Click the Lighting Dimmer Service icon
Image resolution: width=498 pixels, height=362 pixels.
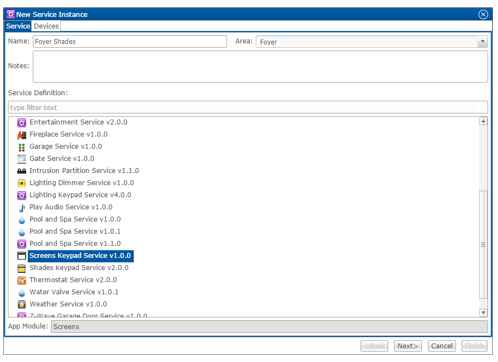point(22,183)
